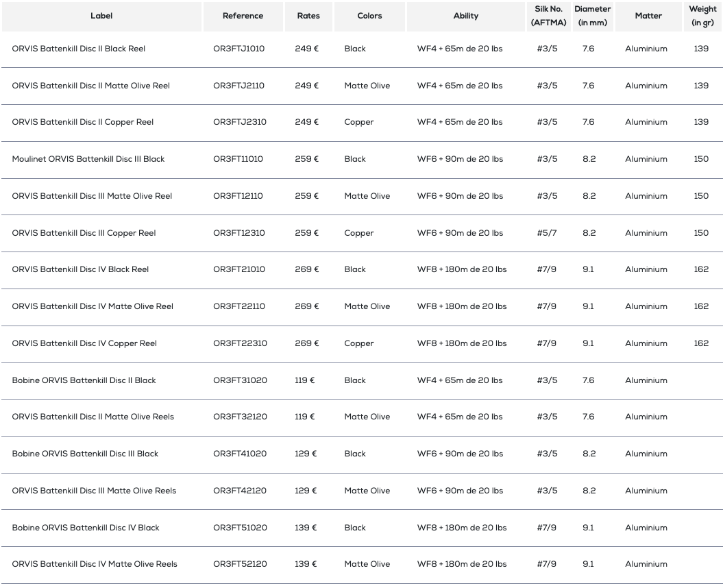
Task: Click reference OR3FT52120
Action: (240, 564)
